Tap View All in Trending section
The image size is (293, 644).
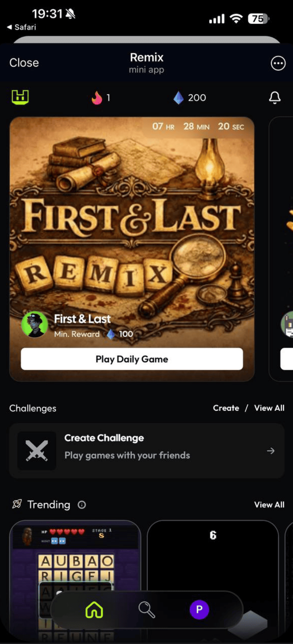pyautogui.click(x=269, y=505)
